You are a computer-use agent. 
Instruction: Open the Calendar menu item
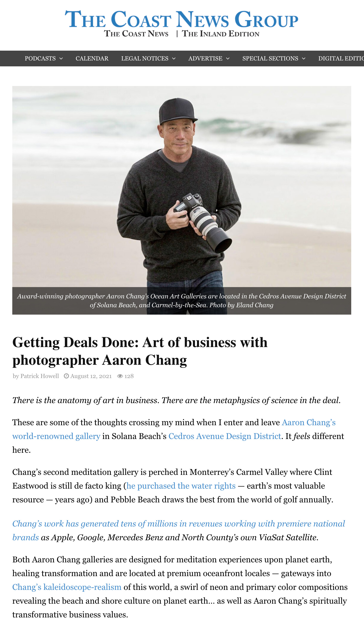pos(92,58)
